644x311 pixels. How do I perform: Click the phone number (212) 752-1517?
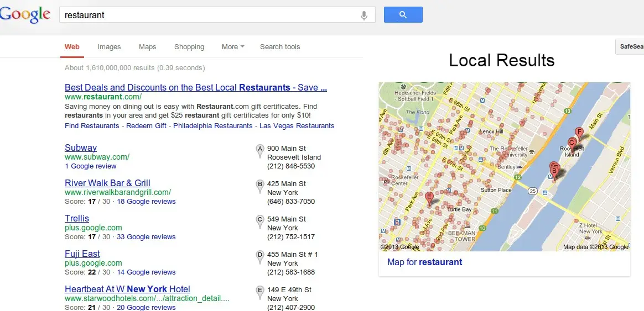click(x=291, y=237)
